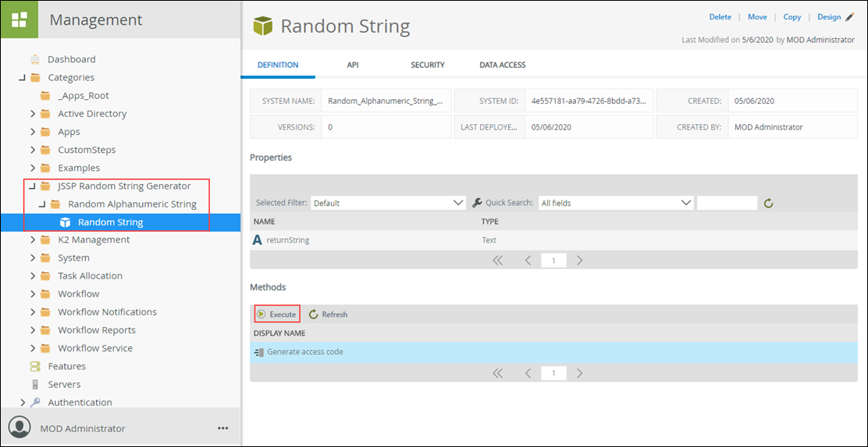Click the Copy link
This screenshot has height=447, width=868.
pyautogui.click(x=792, y=17)
